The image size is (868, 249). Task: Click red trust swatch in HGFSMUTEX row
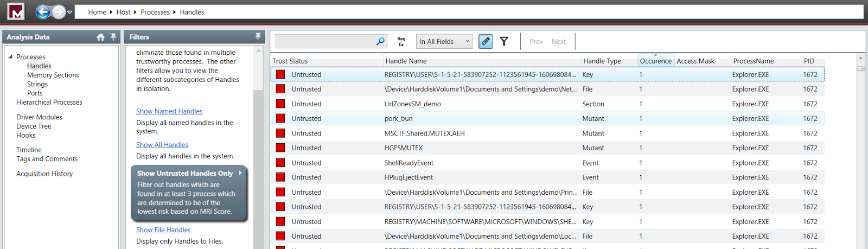coord(280,148)
